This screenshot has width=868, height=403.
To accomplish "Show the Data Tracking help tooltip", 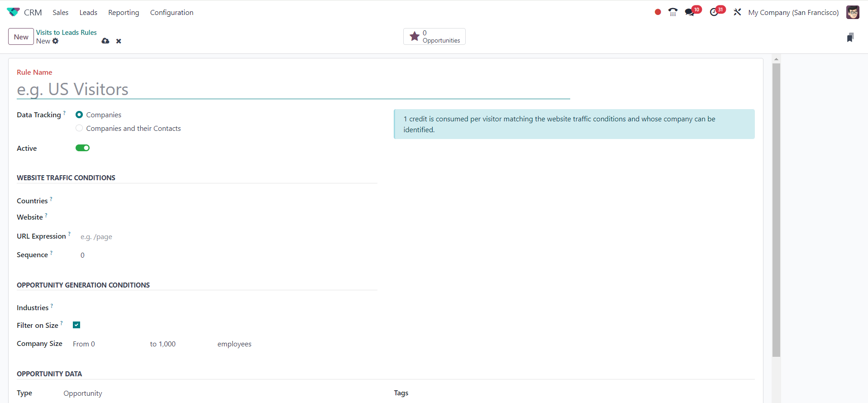I will [64, 112].
